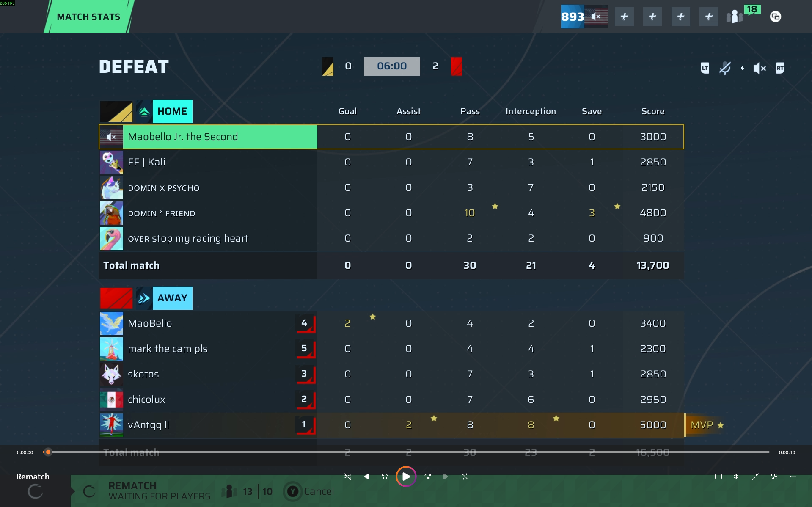Select the MVP badge on vAntqq II
Image resolution: width=812 pixels, height=507 pixels.
[707, 425]
